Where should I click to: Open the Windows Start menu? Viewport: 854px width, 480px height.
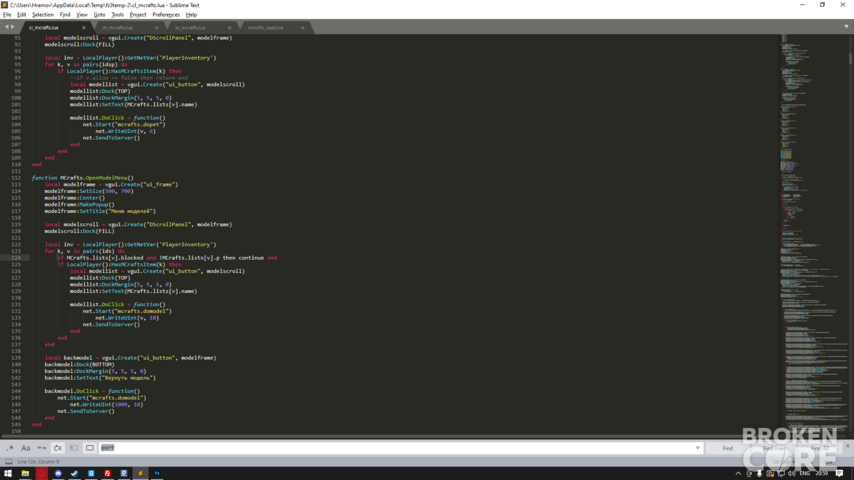pos(8,473)
